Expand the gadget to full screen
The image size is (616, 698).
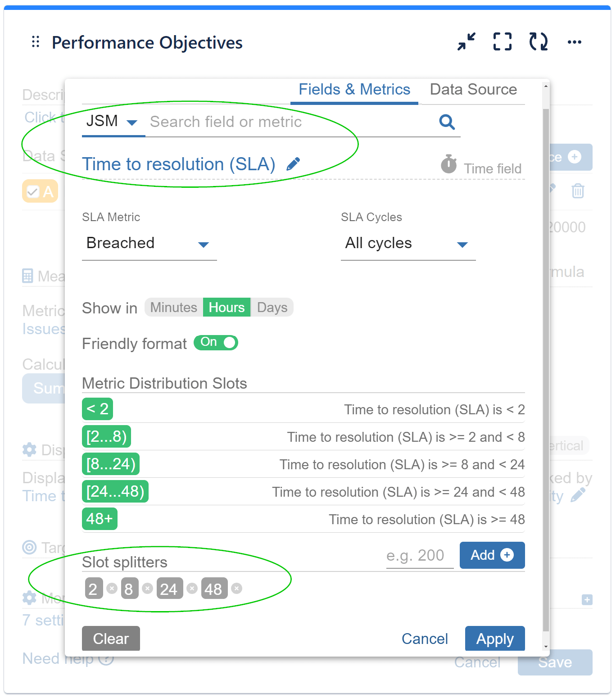tap(502, 42)
